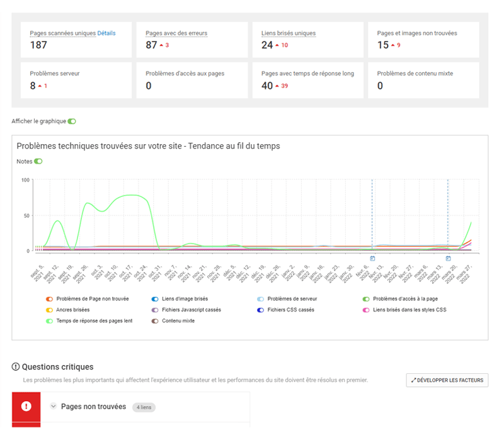Toggle Temps de réponse des pages lent legend icon
The width and height of the screenshot is (504, 440).
coord(50,320)
